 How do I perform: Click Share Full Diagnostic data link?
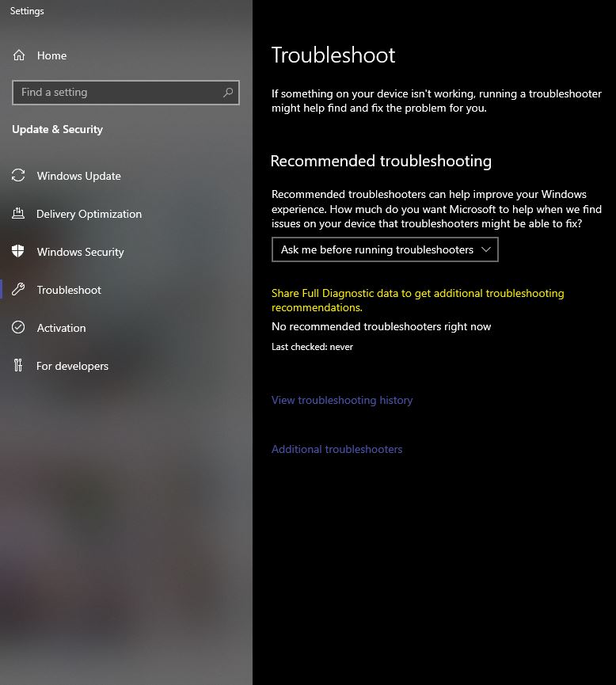[417, 300]
